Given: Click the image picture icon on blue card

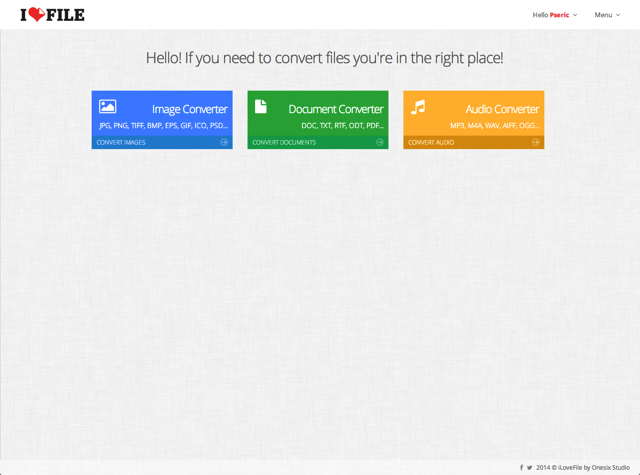Looking at the screenshot, I should click(107, 107).
